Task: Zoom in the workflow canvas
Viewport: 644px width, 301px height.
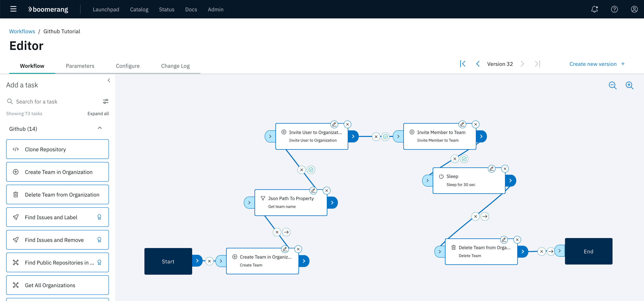Action: point(629,85)
